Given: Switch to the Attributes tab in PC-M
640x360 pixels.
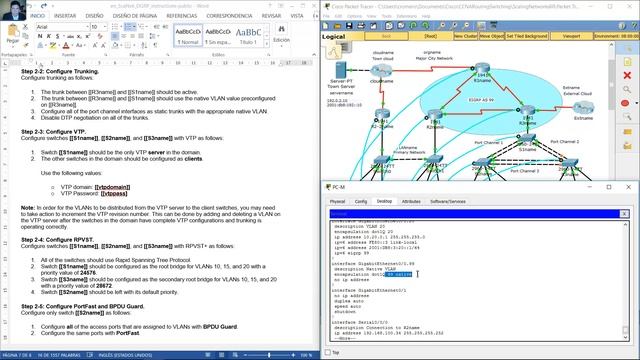Looking at the screenshot, I should click(x=411, y=201).
